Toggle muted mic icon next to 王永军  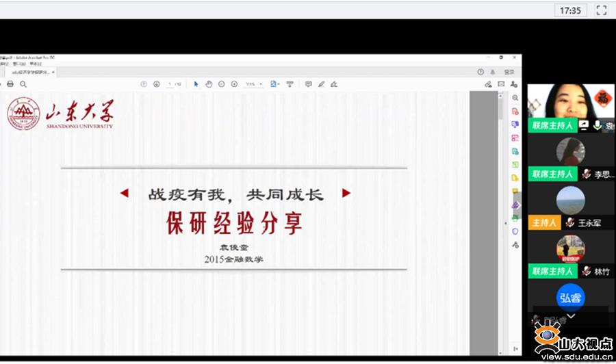point(569,223)
